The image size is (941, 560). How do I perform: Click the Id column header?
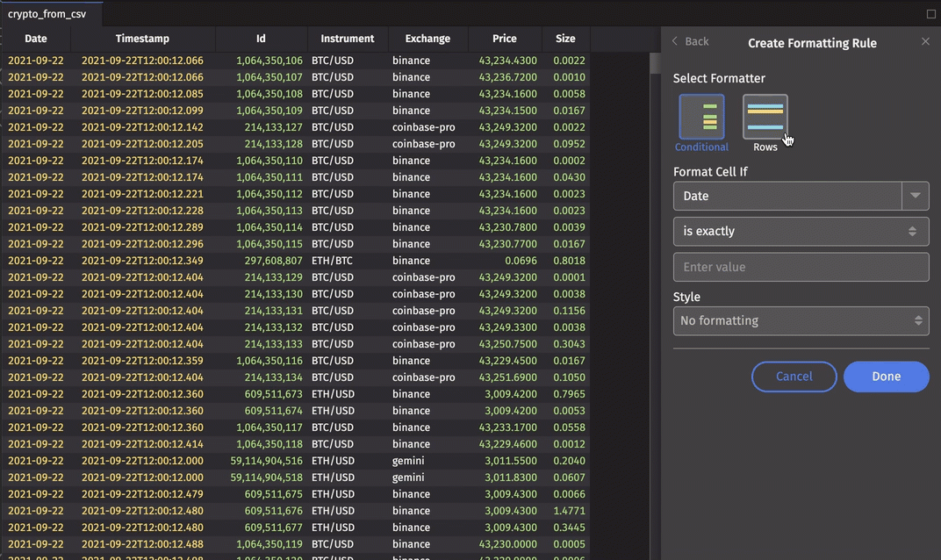click(x=261, y=39)
